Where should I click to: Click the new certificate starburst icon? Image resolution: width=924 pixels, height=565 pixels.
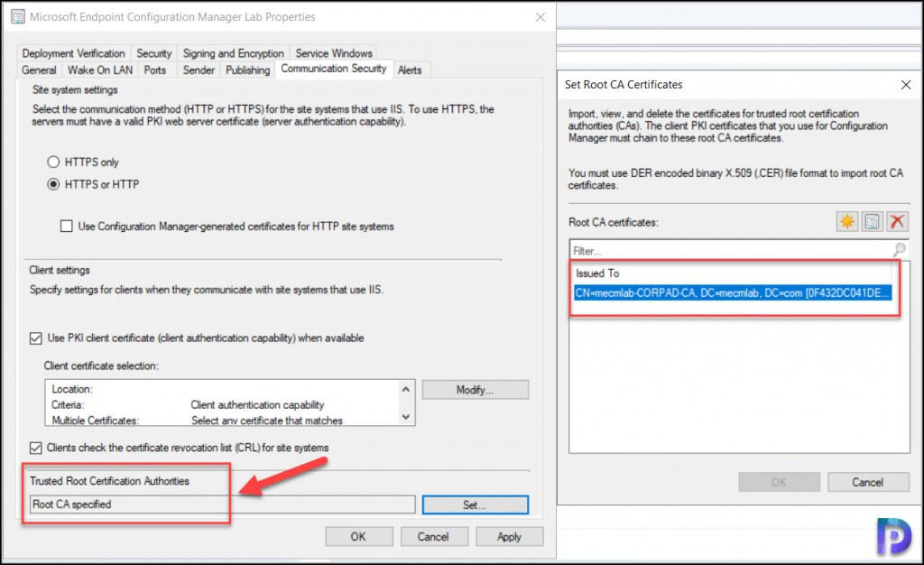coord(846,221)
